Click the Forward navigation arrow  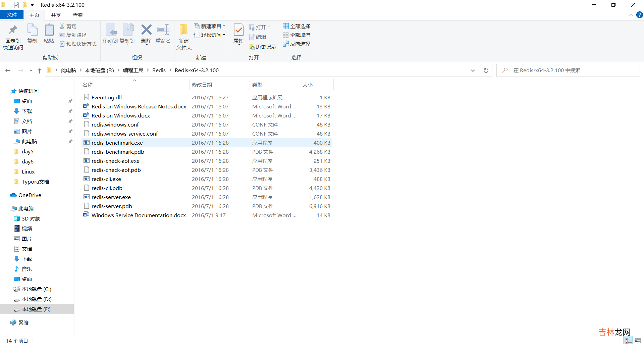pos(21,70)
